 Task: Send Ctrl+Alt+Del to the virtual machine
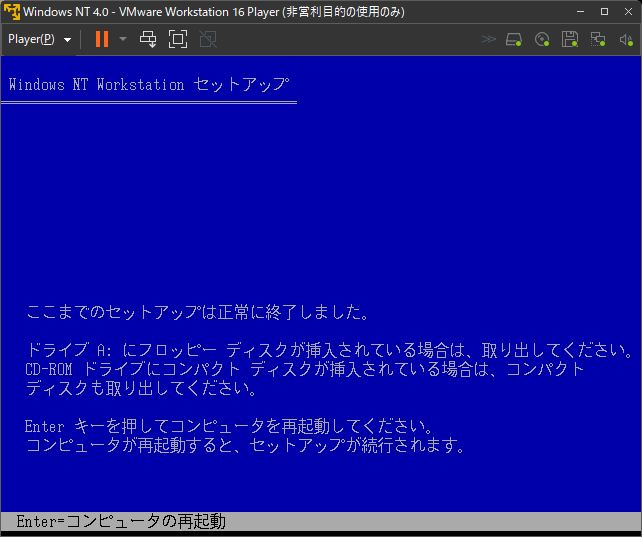point(148,39)
